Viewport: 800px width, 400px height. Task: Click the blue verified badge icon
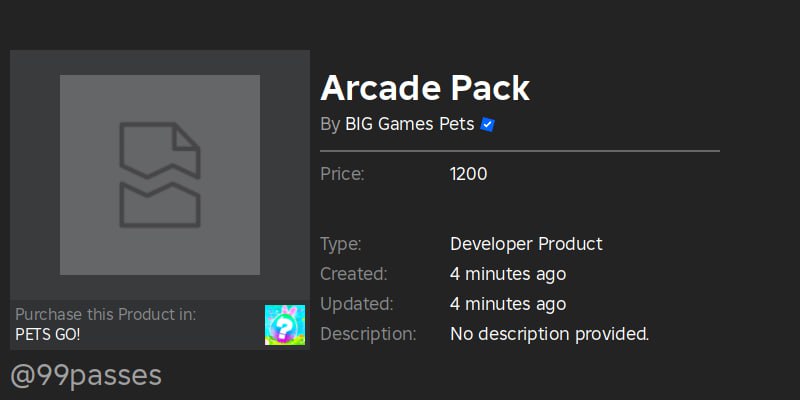(x=487, y=124)
